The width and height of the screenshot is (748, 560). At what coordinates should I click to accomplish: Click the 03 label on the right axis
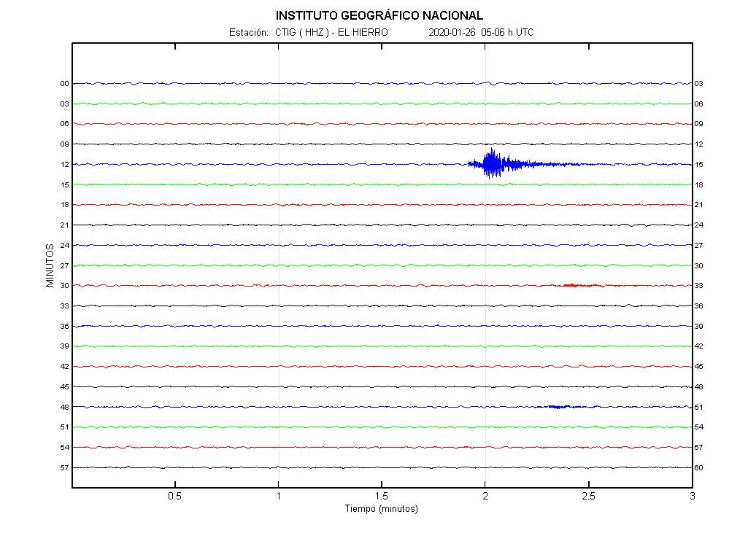[699, 84]
